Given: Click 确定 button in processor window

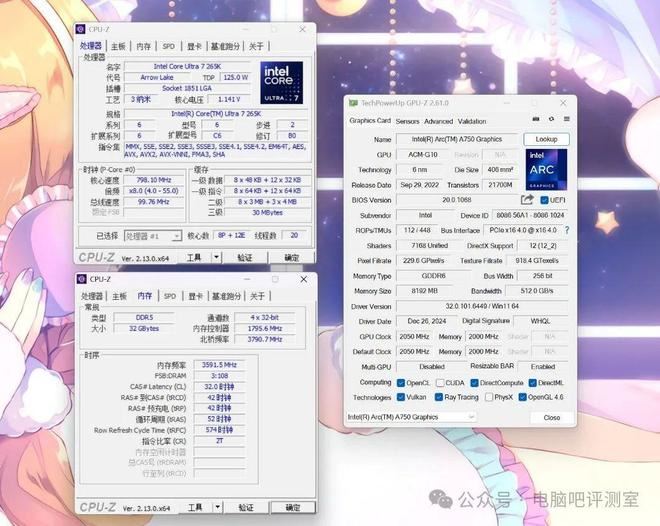Looking at the screenshot, I should [x=291, y=257].
